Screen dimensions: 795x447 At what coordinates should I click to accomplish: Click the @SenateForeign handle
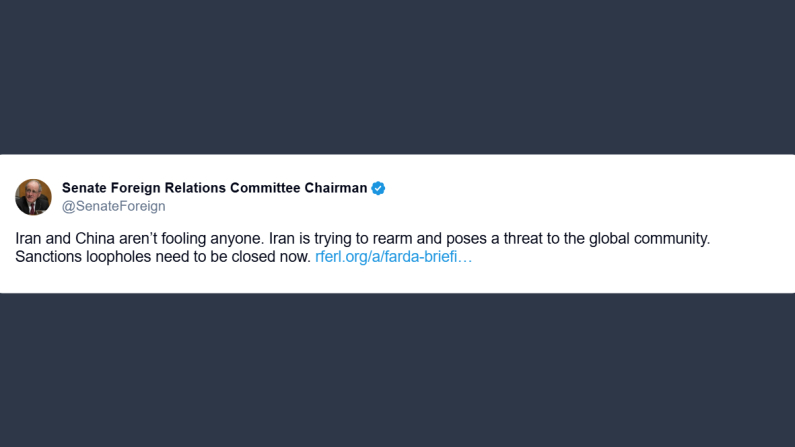click(x=114, y=206)
